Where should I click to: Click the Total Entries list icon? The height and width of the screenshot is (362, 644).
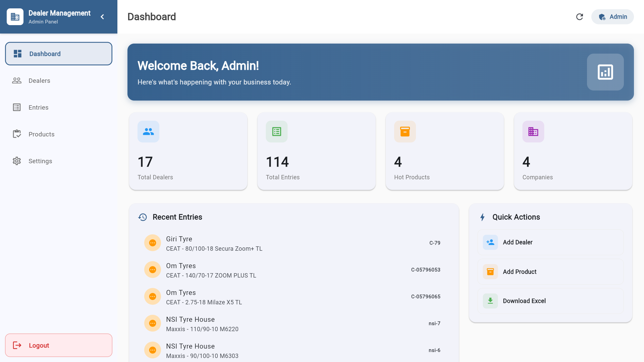(277, 132)
